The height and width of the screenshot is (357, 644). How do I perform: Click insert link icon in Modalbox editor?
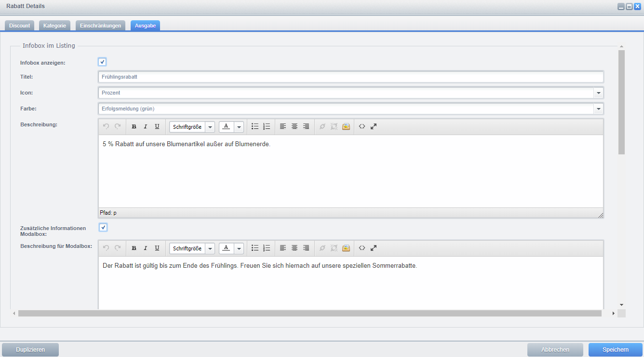[x=322, y=248]
